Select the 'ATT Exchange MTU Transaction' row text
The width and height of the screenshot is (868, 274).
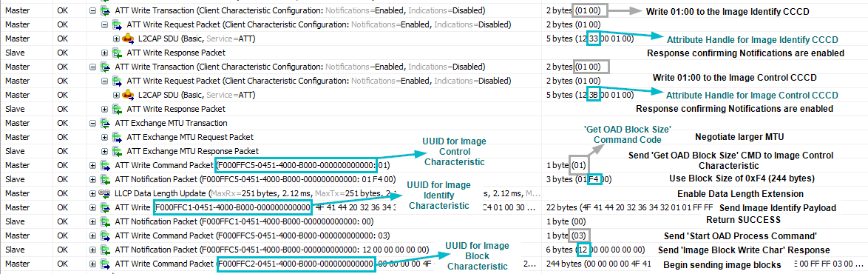[171, 123]
